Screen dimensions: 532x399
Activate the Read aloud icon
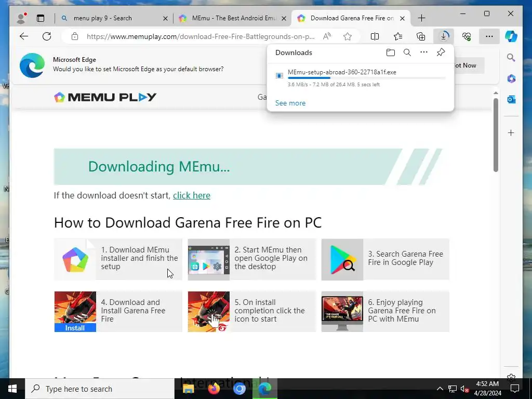click(x=327, y=37)
